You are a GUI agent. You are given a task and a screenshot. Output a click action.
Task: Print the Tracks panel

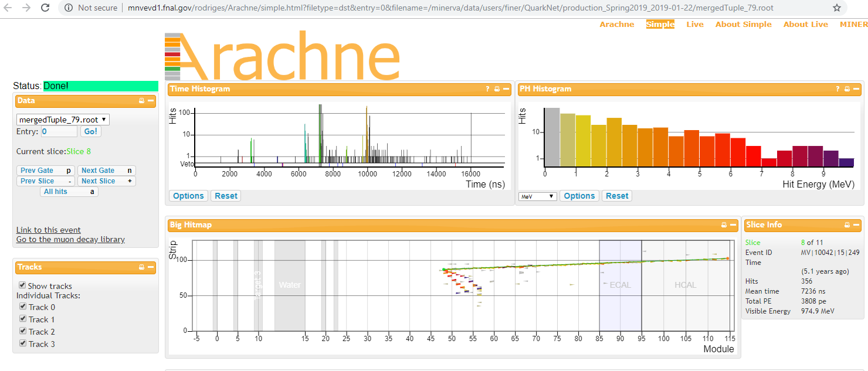[x=141, y=267]
